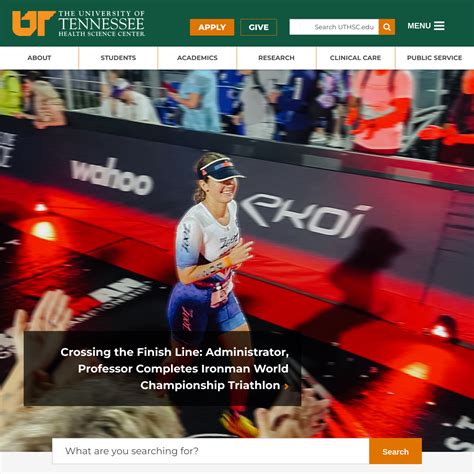The image size is (474, 474).
Task: Open the Public Service menu
Action: pos(434,58)
